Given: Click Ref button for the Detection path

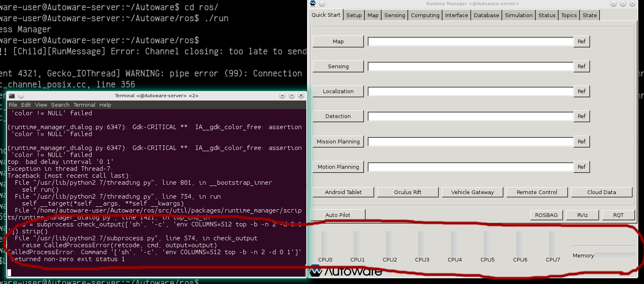Looking at the screenshot, I should click(x=581, y=116).
